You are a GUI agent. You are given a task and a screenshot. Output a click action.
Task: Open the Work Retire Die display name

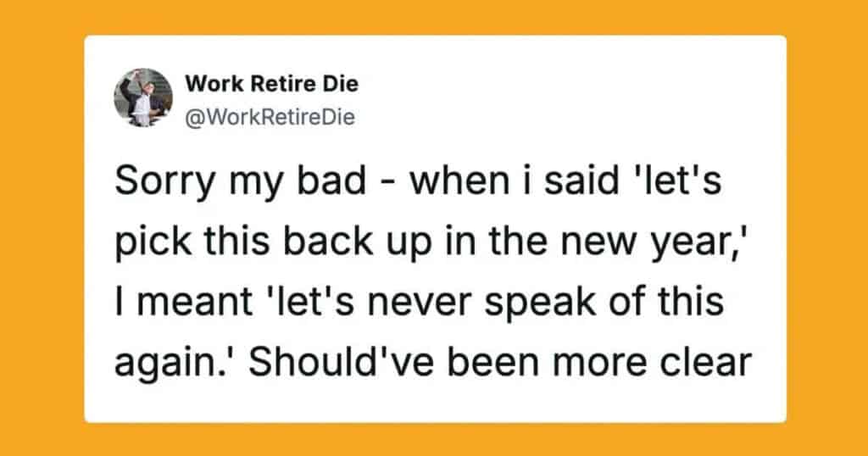271,84
